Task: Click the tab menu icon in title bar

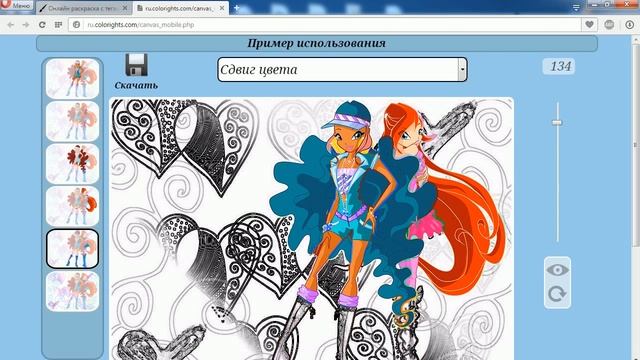Action: point(576,7)
